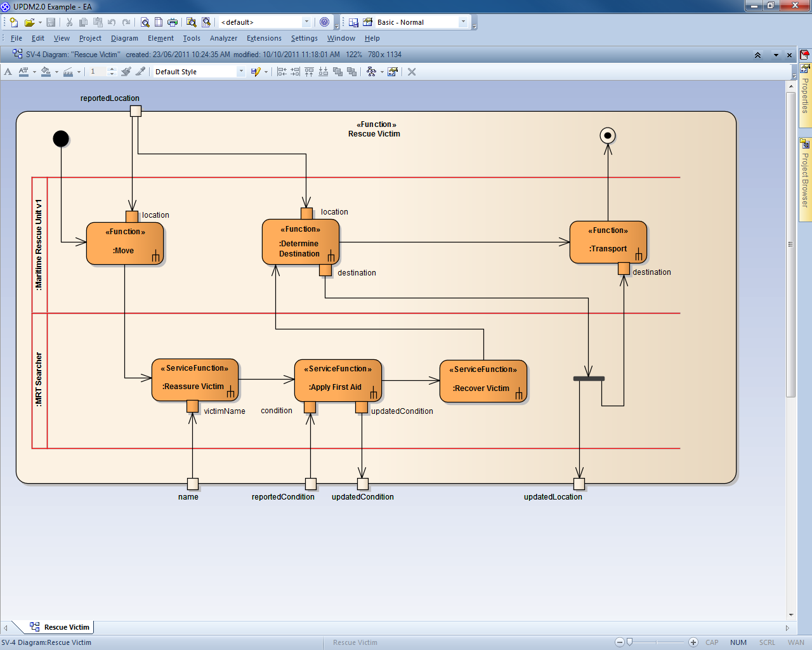Open the Properties docked side panel

[x=805, y=89]
